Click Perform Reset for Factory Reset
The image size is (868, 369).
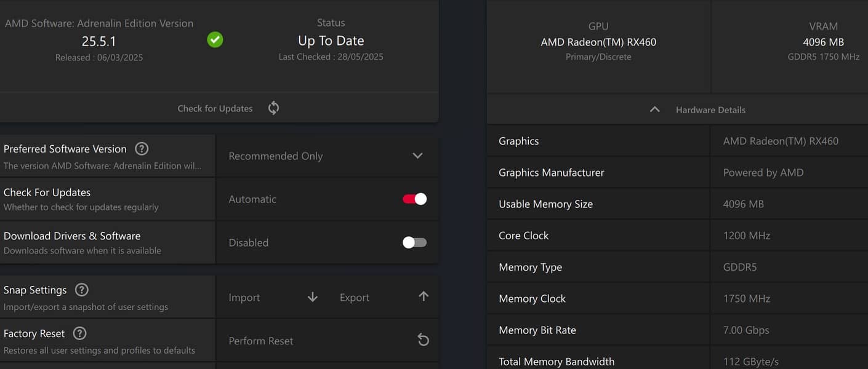pos(261,341)
